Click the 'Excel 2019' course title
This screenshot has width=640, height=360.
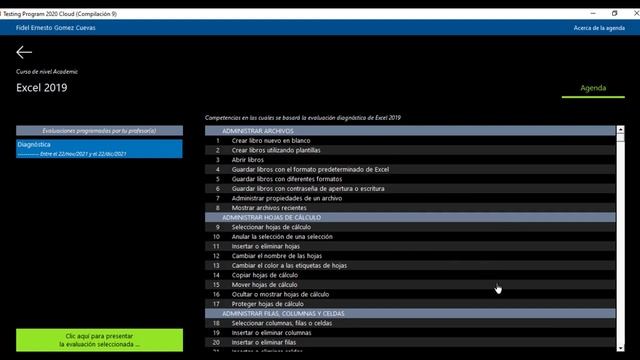(42, 88)
